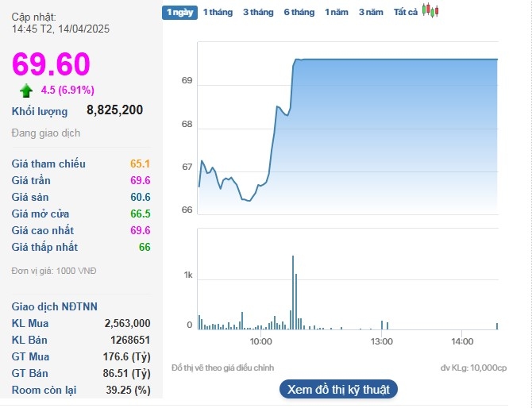Open the 3 năm chart view

pos(371,12)
